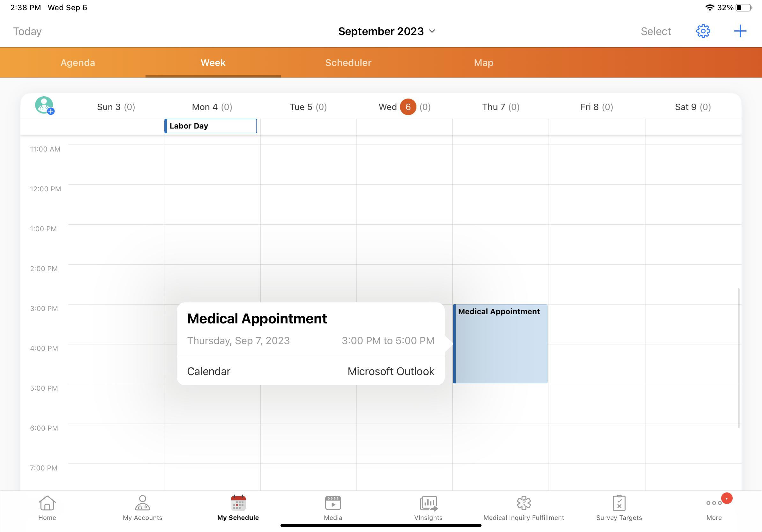This screenshot has width=762, height=532.
Task: Switch to the Agenda tab
Action: [x=78, y=63]
